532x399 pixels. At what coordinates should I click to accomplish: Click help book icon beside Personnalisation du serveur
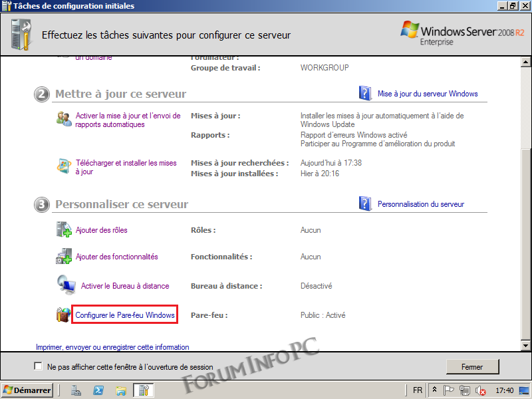(x=365, y=203)
